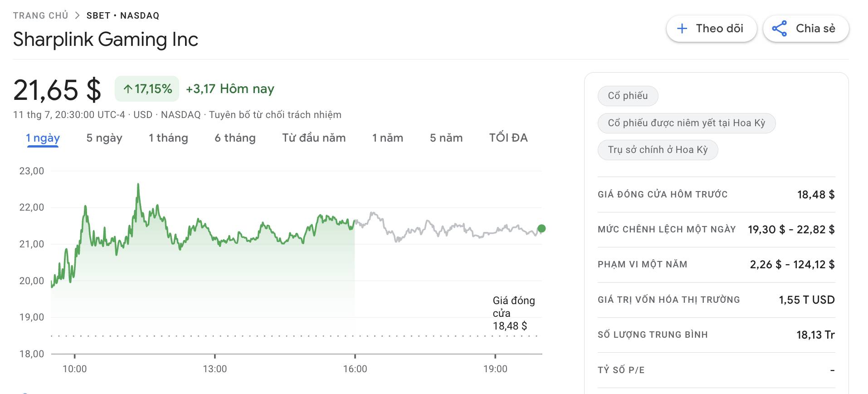Open the TRANG CHỦ breadcrumb link
This screenshot has height=394, width=868.
tap(40, 15)
